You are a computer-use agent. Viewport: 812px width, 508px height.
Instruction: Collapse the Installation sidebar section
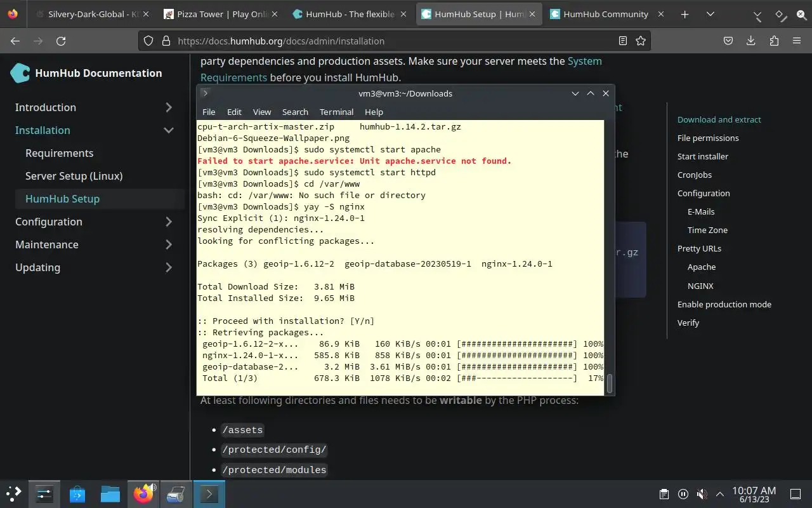169,130
